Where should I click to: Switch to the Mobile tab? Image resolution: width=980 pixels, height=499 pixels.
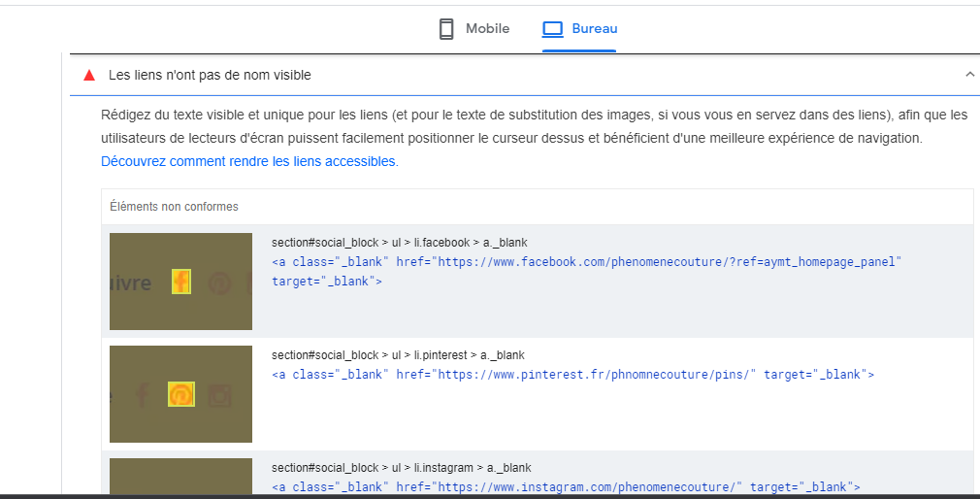[474, 29]
